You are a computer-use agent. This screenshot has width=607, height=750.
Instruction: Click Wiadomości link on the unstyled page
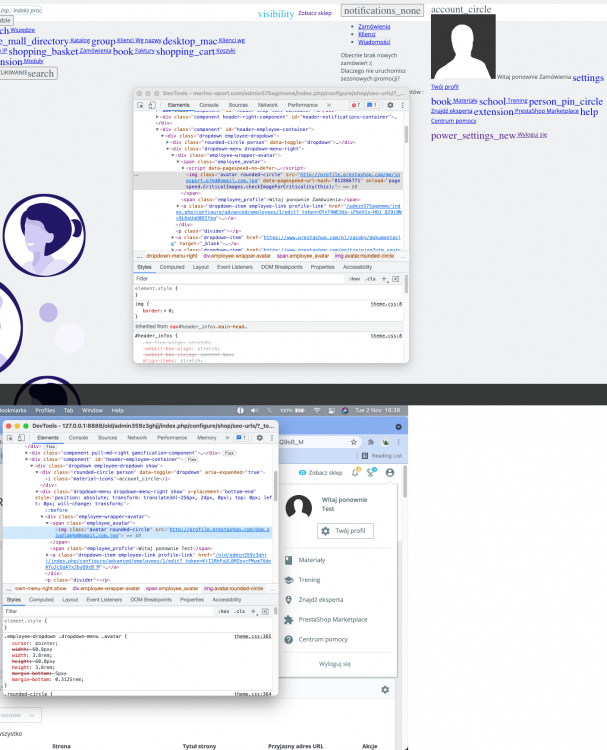(x=374, y=42)
